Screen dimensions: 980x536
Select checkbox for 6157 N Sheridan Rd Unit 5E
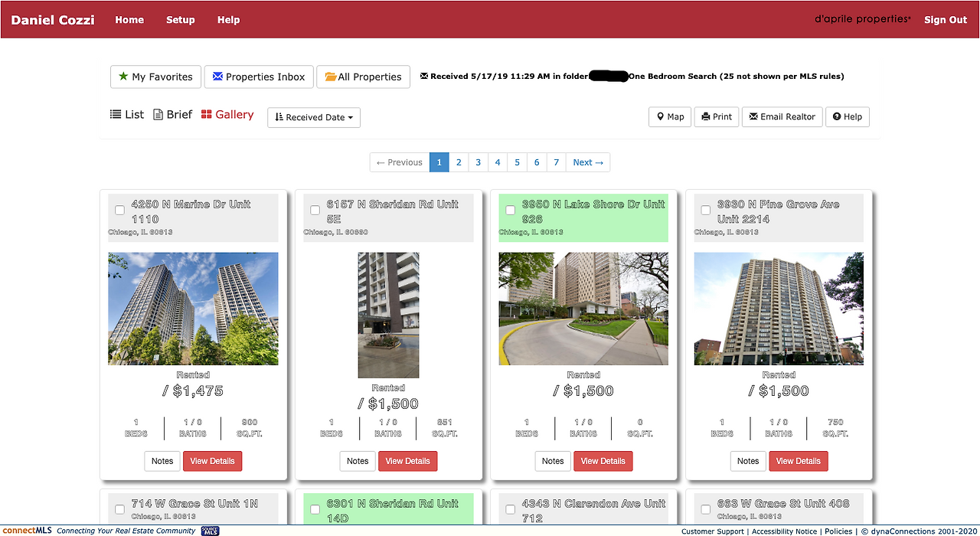coord(315,211)
